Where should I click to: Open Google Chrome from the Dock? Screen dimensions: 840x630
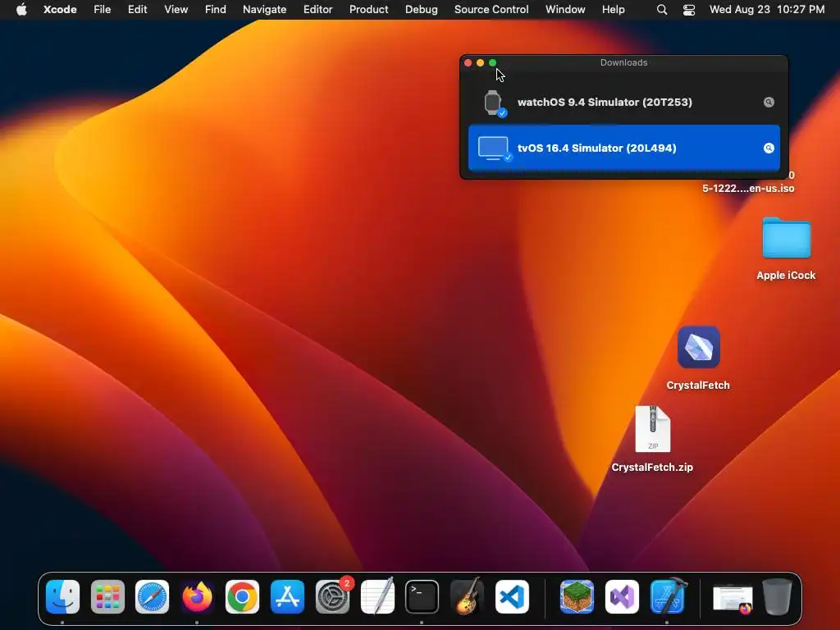click(242, 596)
